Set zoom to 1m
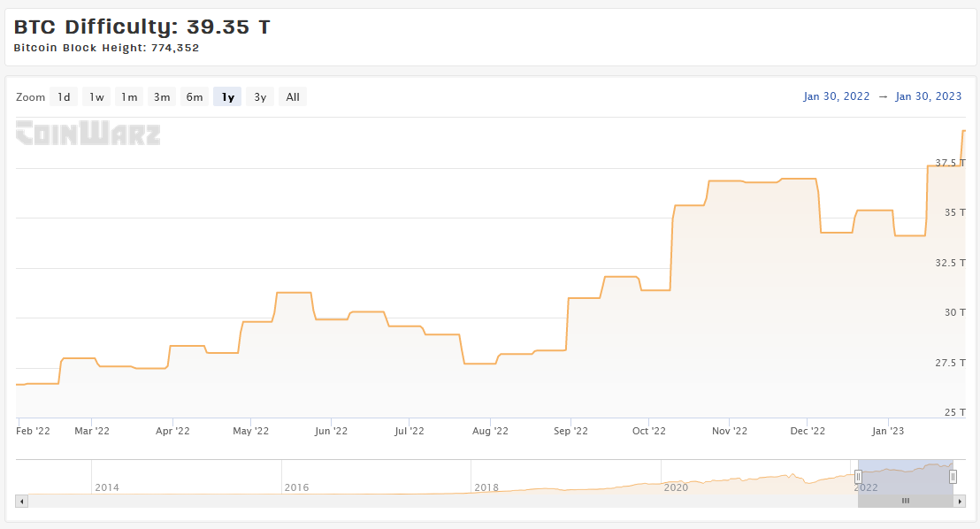 click(x=129, y=97)
